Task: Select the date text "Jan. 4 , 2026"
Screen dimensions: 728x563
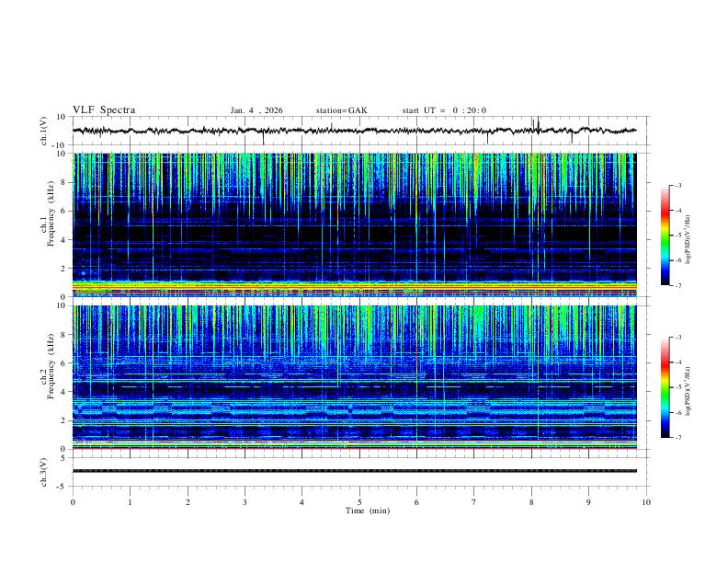Action: point(256,110)
